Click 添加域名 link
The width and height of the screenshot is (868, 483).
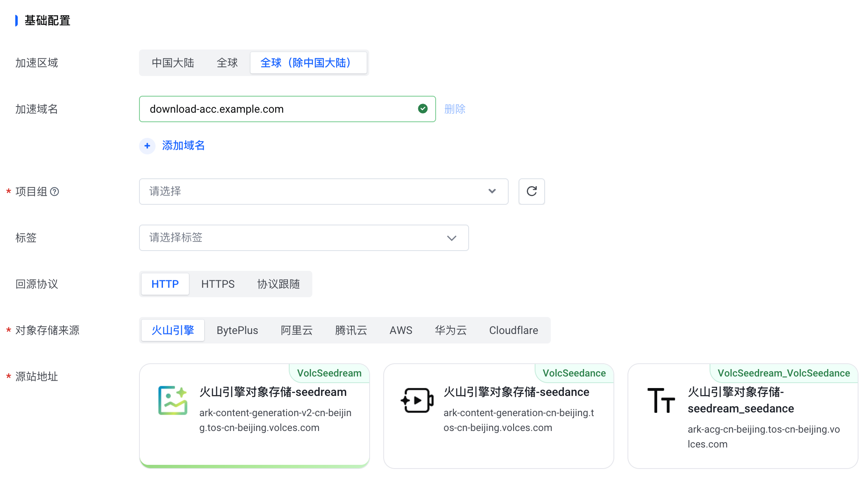(183, 145)
